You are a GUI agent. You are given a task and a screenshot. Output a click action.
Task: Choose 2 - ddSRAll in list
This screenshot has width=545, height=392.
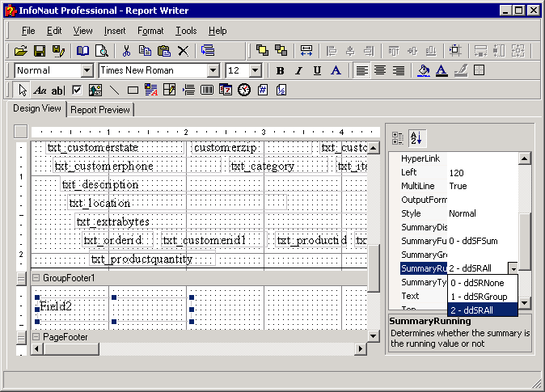tap(483, 310)
